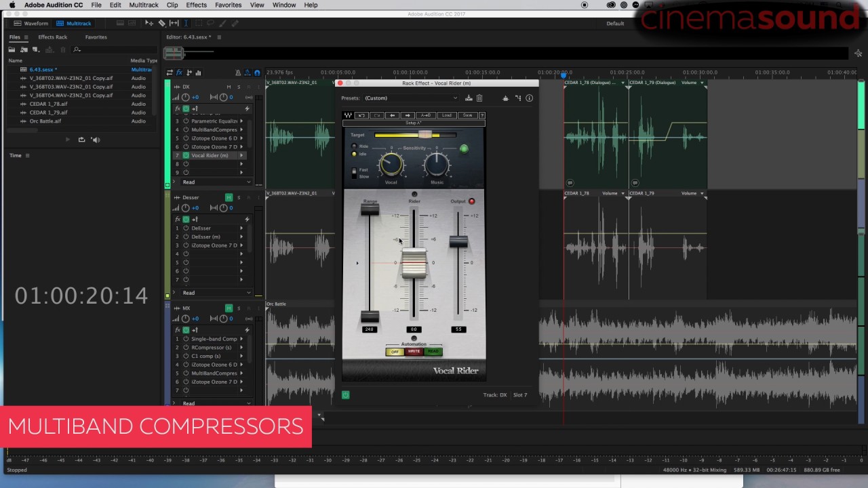Open Vocal Rider (m) slot arrow menu
Image resolution: width=868 pixels, height=488 pixels.
(x=241, y=155)
